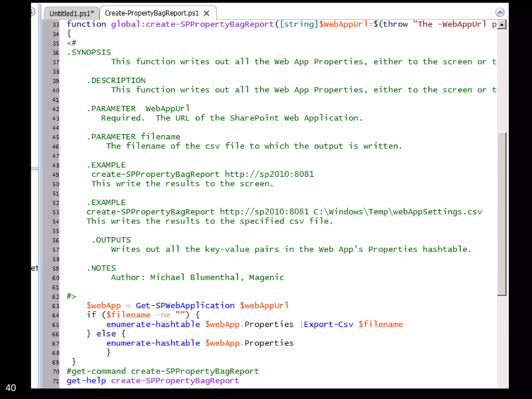Click the .DESCRIPTION comment keyword
Viewport: 532px width, 399px height.
click(116, 81)
